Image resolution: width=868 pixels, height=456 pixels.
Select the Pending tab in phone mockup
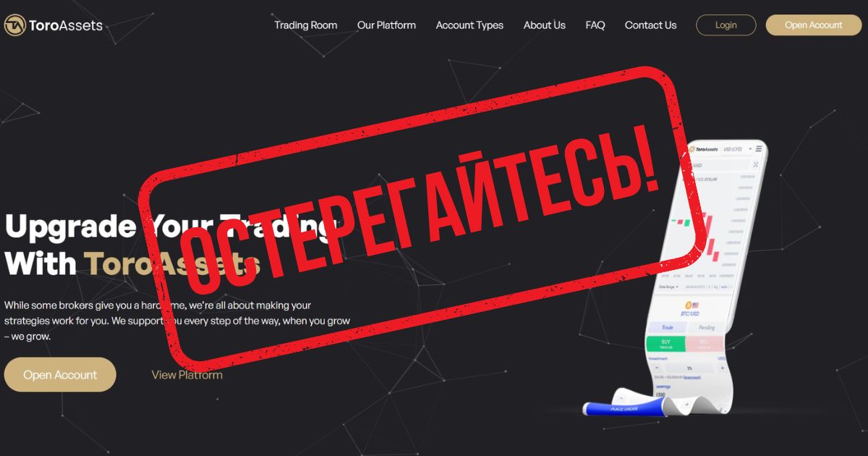point(707,328)
